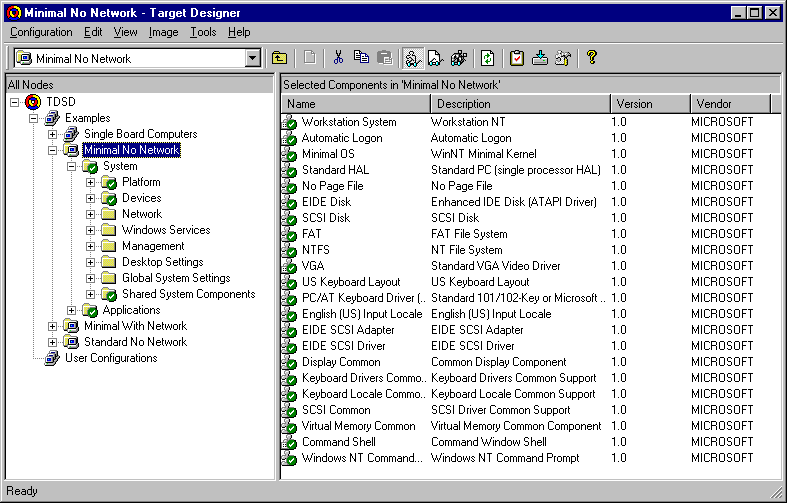Click the green check icon beside NTFS
This screenshot has width=787, height=503.
coord(290,251)
